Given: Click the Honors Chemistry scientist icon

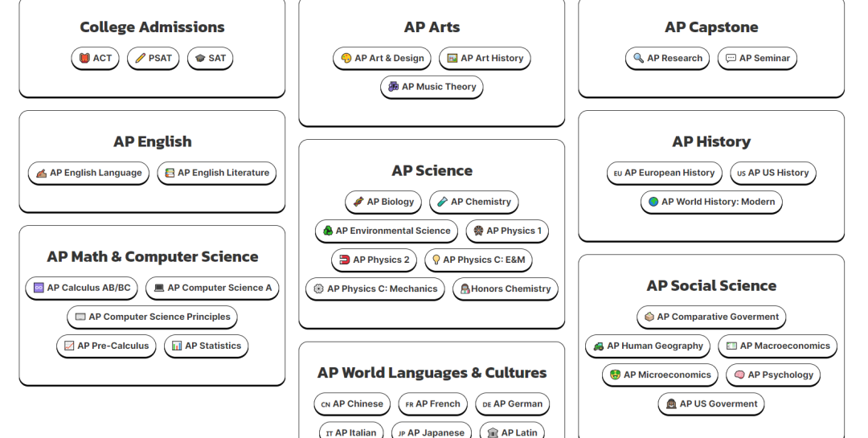Looking at the screenshot, I should pos(465,289).
